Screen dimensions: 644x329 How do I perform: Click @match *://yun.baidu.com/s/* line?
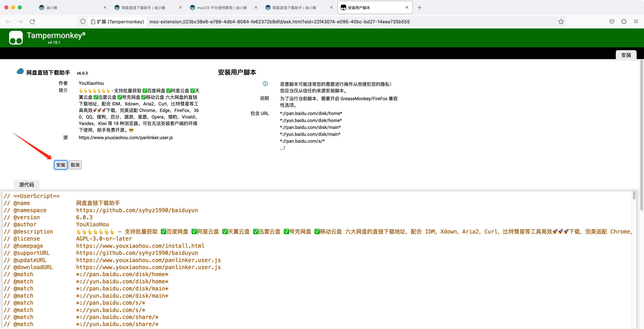pos(74,310)
